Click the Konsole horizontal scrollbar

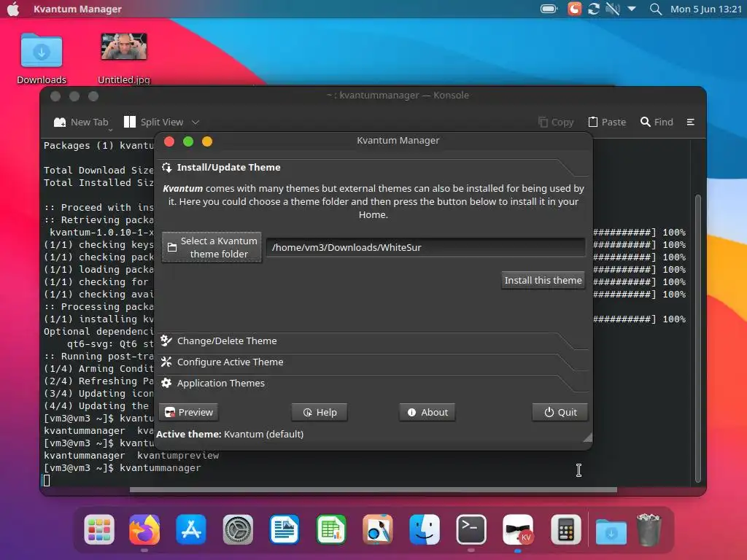click(373, 489)
